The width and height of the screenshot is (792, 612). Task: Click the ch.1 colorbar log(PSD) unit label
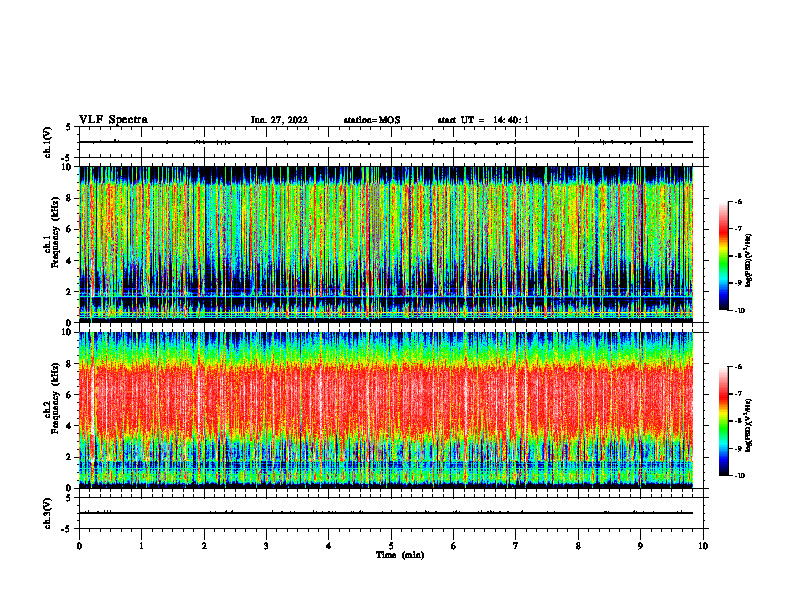click(749, 261)
